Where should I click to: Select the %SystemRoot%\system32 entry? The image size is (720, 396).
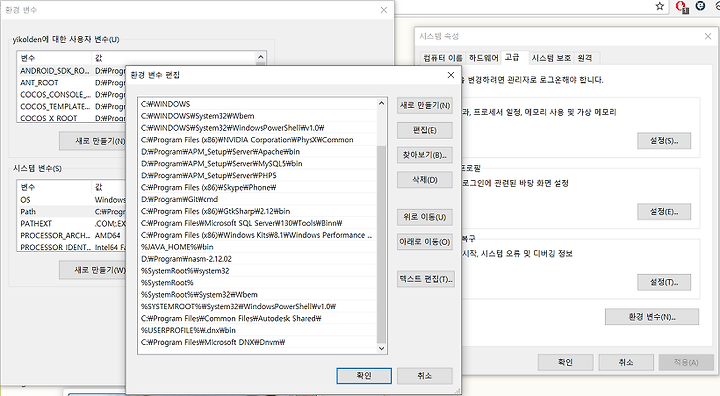258,271
